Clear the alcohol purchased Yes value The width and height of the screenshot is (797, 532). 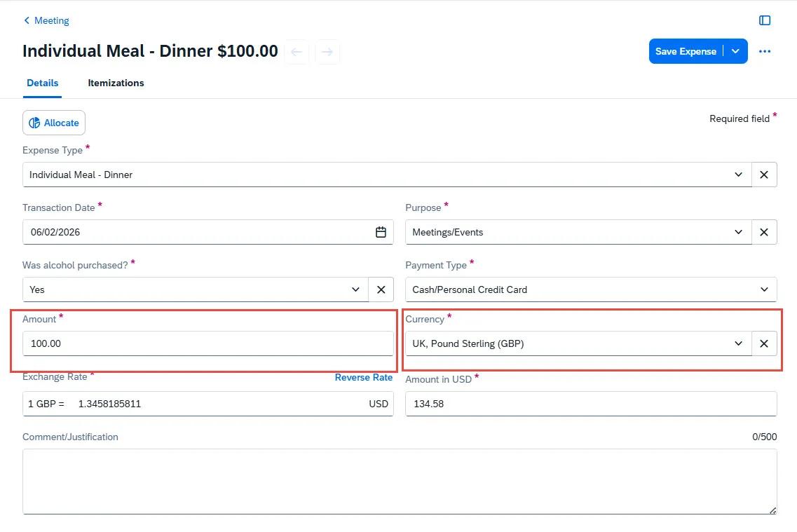[381, 289]
